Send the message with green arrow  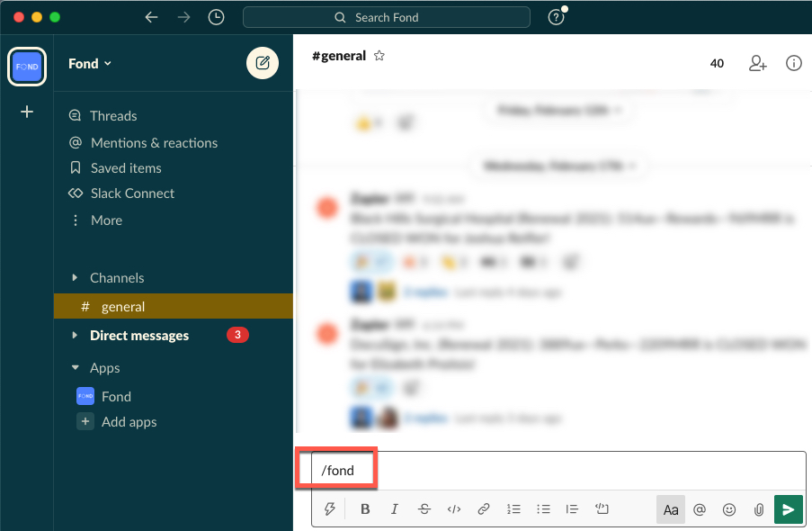(x=789, y=509)
